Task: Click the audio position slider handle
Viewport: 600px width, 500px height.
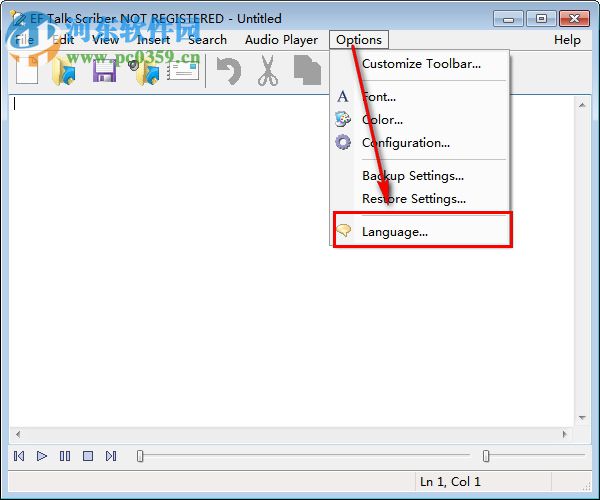Action: 140,456
